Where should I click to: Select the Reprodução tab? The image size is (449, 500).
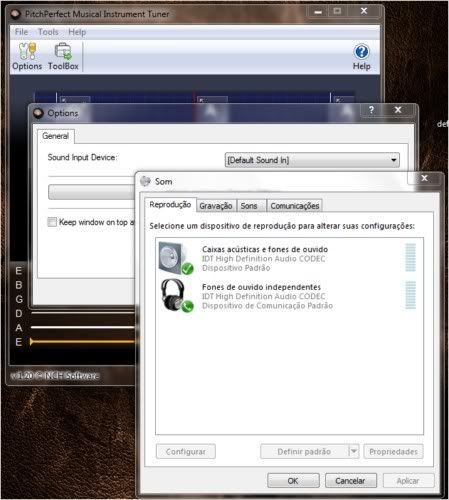click(x=170, y=205)
